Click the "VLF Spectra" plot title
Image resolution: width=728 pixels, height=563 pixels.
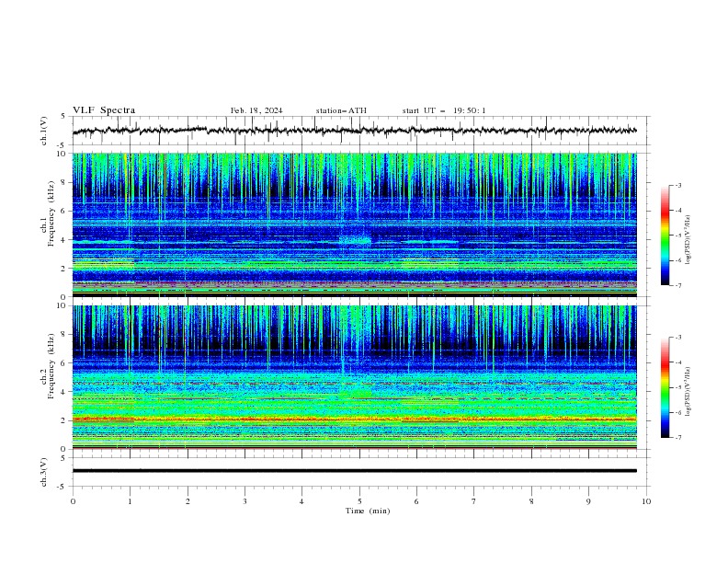104,110
